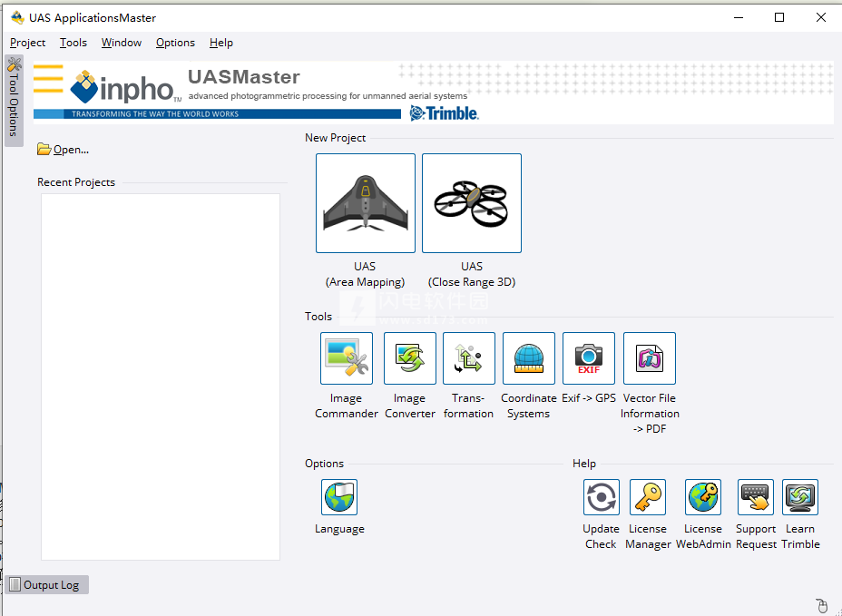Screen dimensions: 842x616
Task: Open the Options menu
Action: point(175,43)
